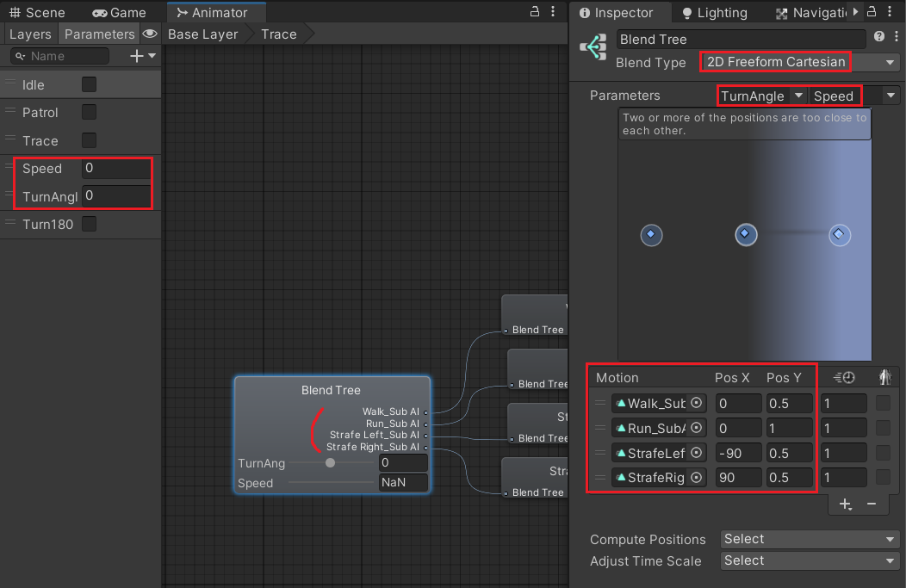This screenshot has height=588, width=906.
Task: Click the Animator panel lock icon
Action: coord(535,11)
